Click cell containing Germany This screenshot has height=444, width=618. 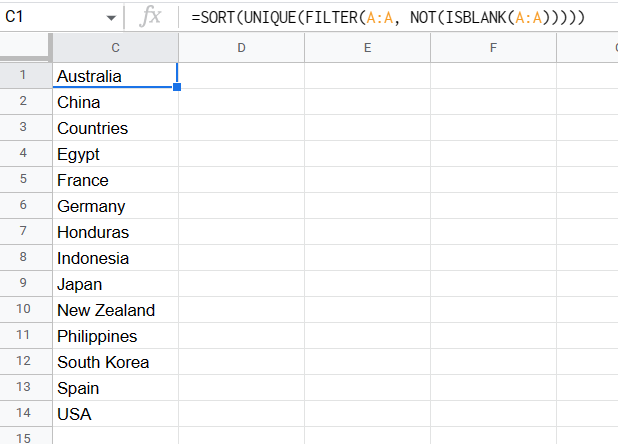click(115, 206)
